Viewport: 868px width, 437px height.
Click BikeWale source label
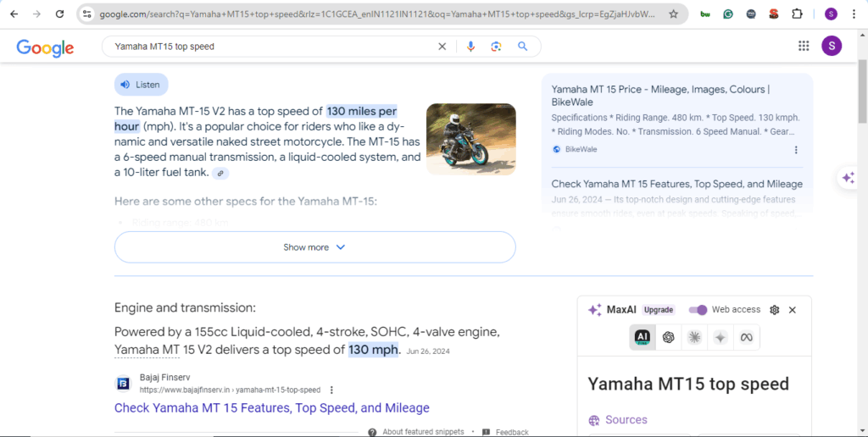click(581, 149)
